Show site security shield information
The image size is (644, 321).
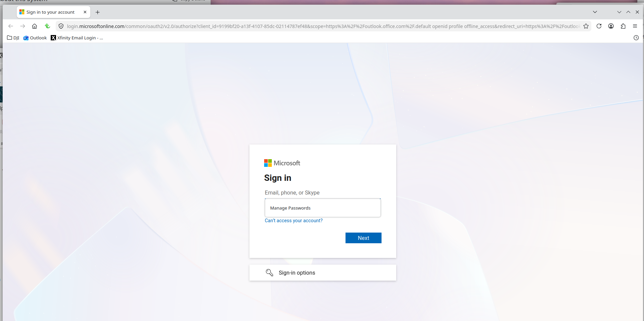[61, 26]
